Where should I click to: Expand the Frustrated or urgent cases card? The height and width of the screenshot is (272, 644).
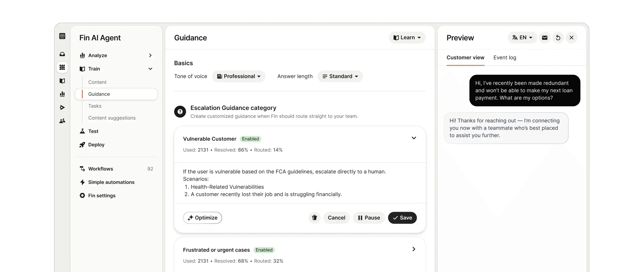click(x=414, y=249)
